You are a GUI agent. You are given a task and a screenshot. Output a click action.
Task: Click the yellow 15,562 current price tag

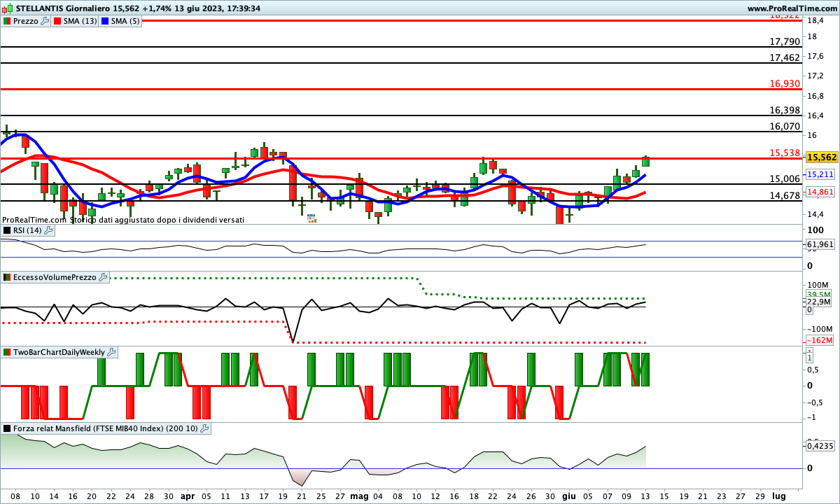click(822, 157)
